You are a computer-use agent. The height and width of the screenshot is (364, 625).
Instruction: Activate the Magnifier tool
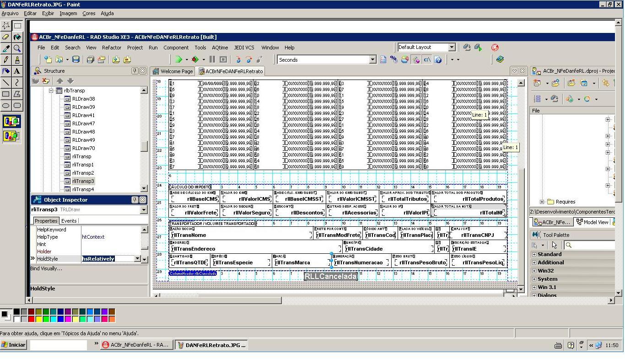coord(17,48)
